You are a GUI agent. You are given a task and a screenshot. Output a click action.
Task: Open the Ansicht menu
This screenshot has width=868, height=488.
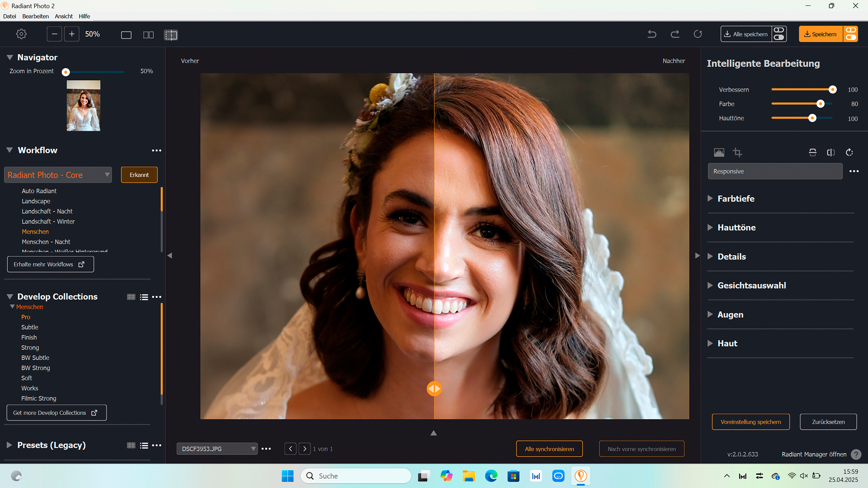pyautogui.click(x=64, y=16)
